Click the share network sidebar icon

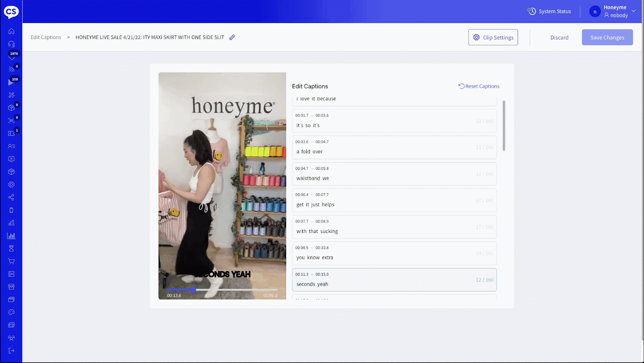pyautogui.click(x=11, y=197)
